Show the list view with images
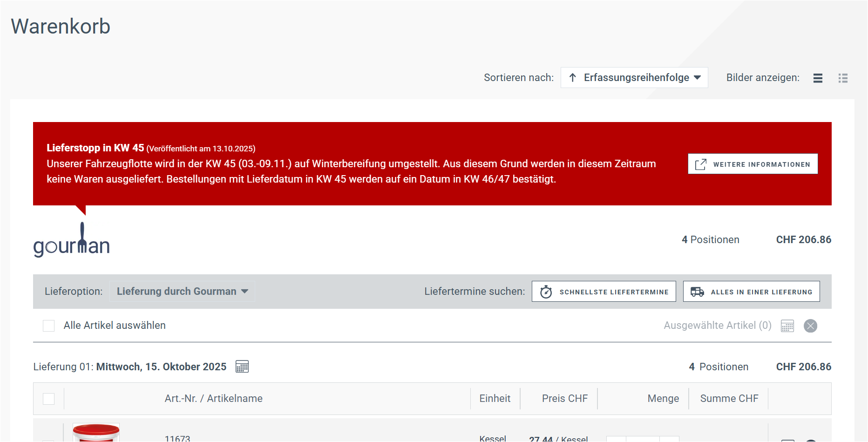This screenshot has width=868, height=442. [x=843, y=78]
